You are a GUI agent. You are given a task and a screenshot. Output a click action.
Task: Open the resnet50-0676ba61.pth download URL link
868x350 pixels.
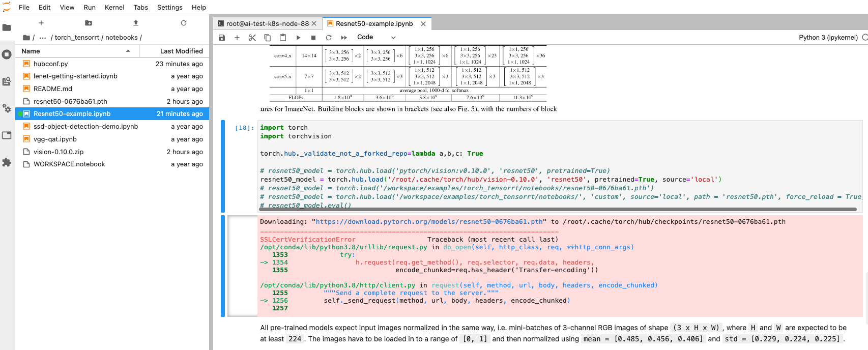coord(429,222)
